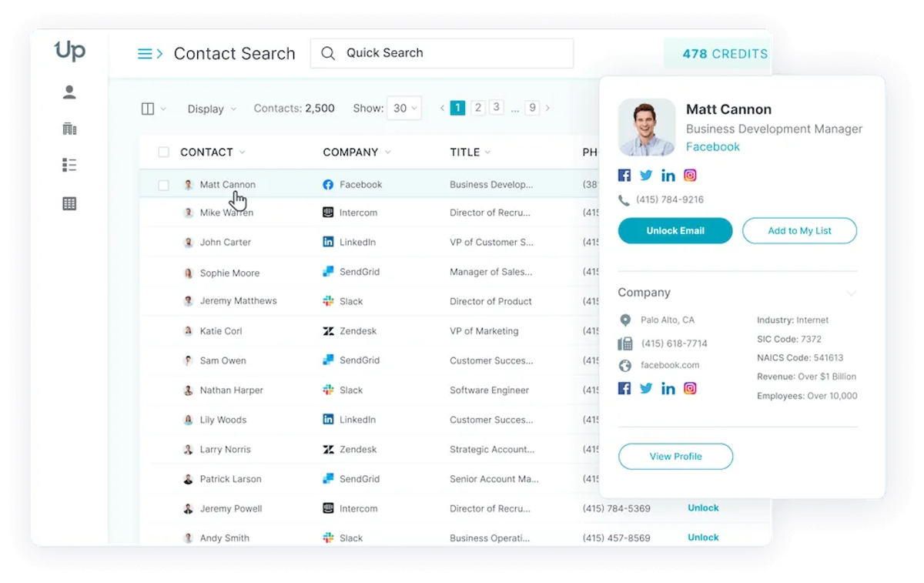Click the Slack logo in Jeremy Matthews' row

click(x=328, y=301)
